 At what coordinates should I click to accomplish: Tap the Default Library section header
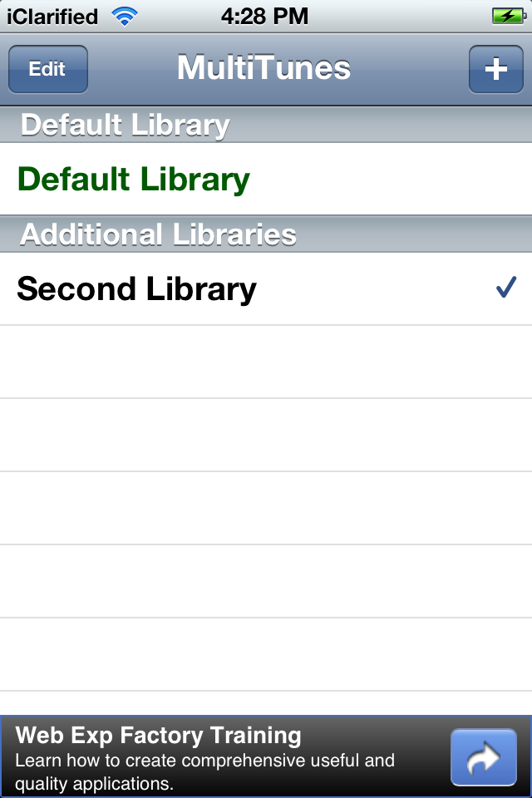click(125, 125)
